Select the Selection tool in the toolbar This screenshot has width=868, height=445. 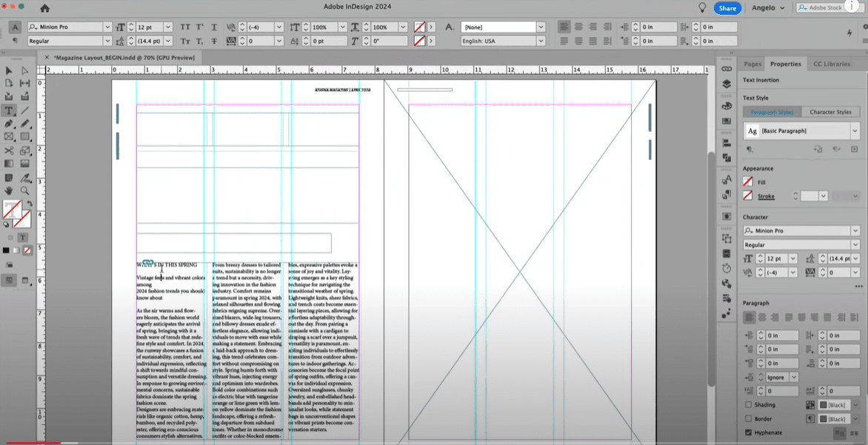8,70
